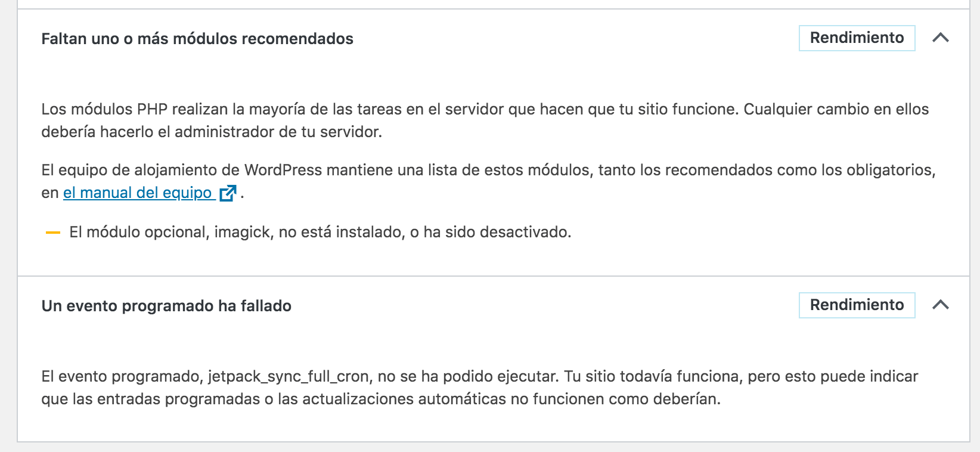Open 'el manual del equipo' link
The width and height of the screenshot is (980, 452).
pos(138,193)
